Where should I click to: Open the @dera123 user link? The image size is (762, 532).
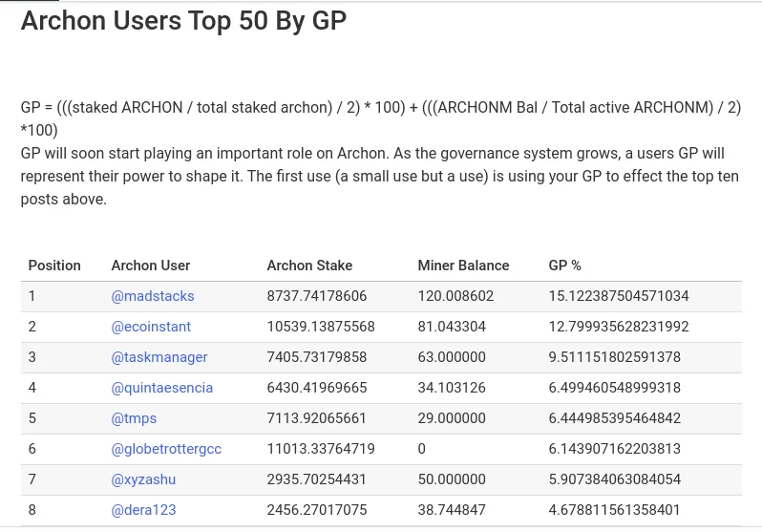144,510
